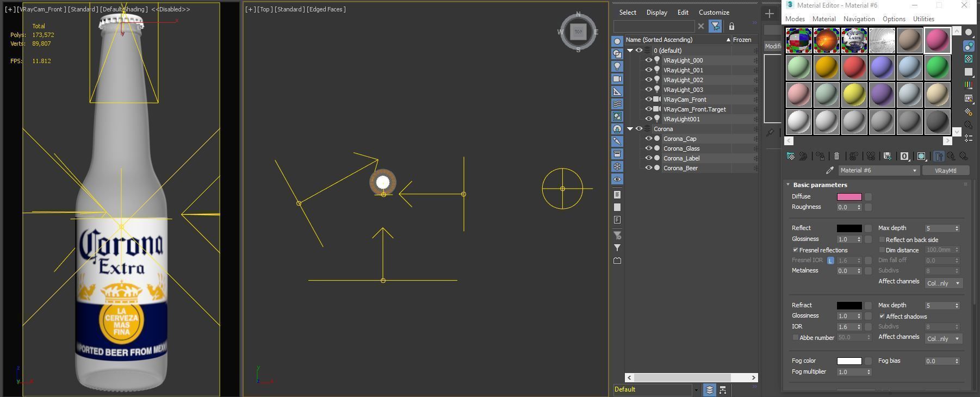
Task: Click the VRayMtl material type button
Action: coord(945,171)
